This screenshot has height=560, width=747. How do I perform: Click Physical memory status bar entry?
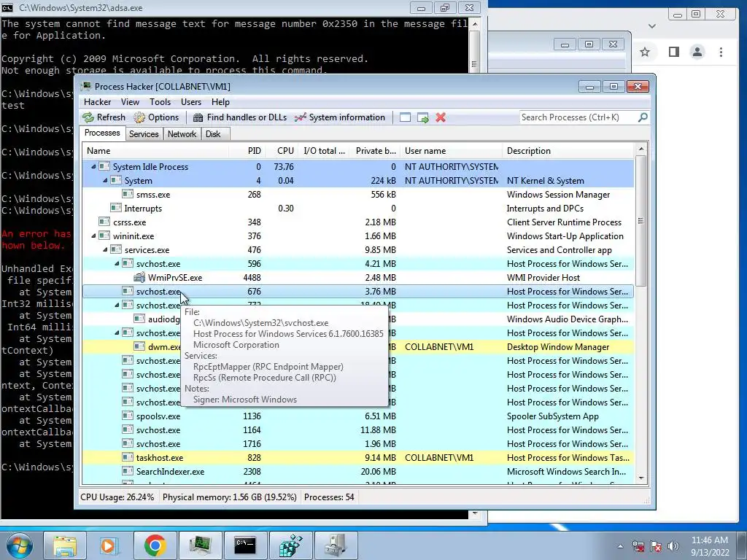pyautogui.click(x=230, y=497)
